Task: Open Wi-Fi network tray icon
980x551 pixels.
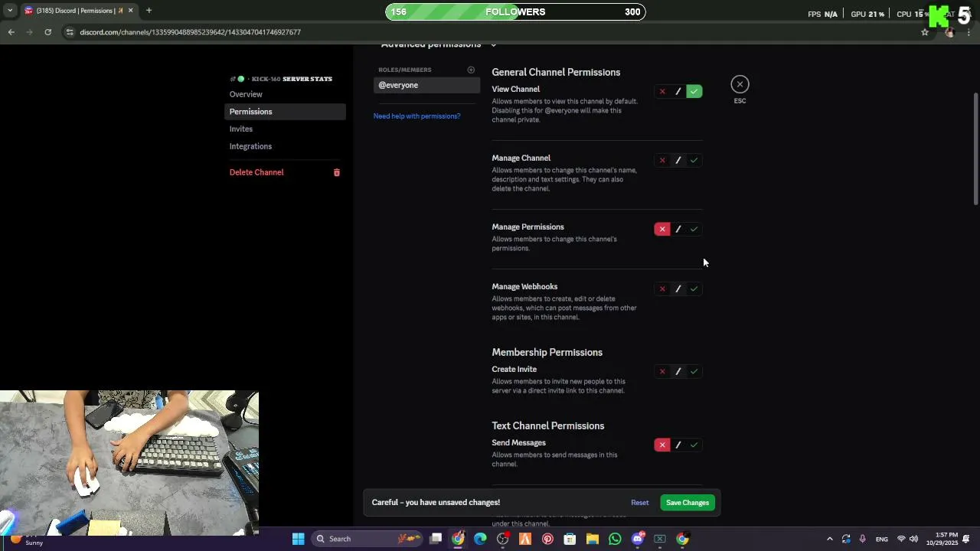Action: [x=901, y=539]
